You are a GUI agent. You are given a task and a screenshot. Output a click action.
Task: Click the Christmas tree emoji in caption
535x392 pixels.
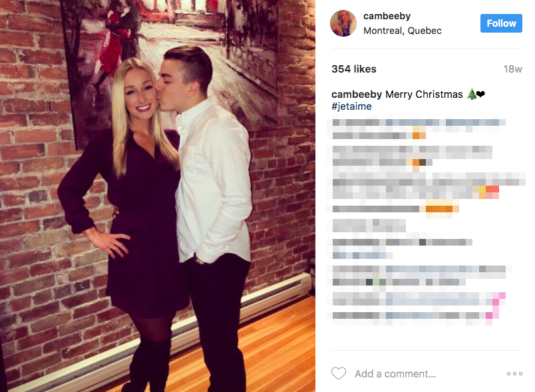[x=472, y=94]
